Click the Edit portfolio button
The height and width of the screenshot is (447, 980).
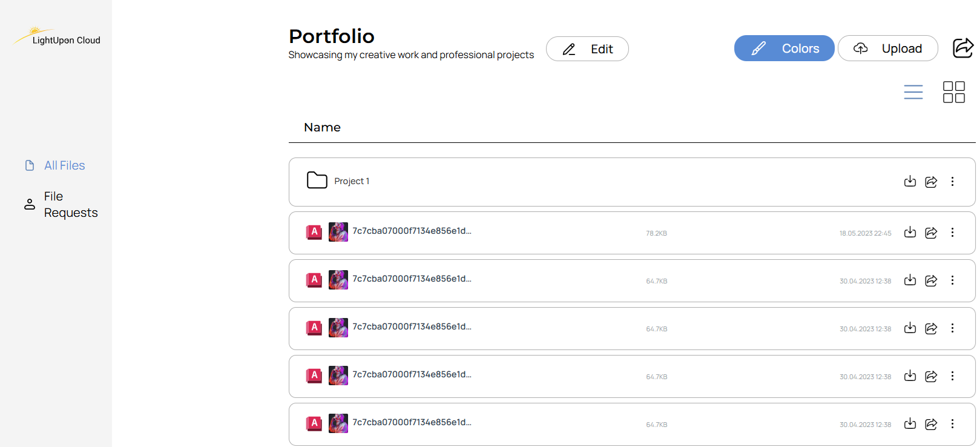(587, 49)
